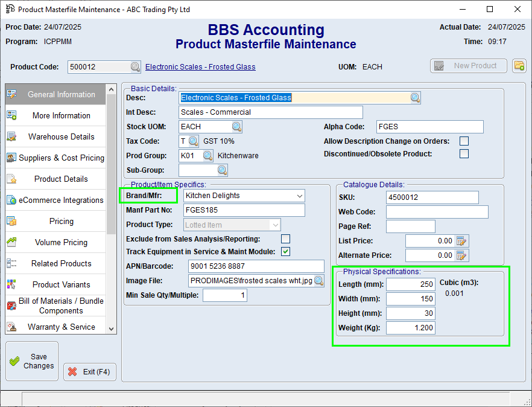Click the Tax Code lookup magnifier
This screenshot has height=407, width=532.
pos(193,141)
